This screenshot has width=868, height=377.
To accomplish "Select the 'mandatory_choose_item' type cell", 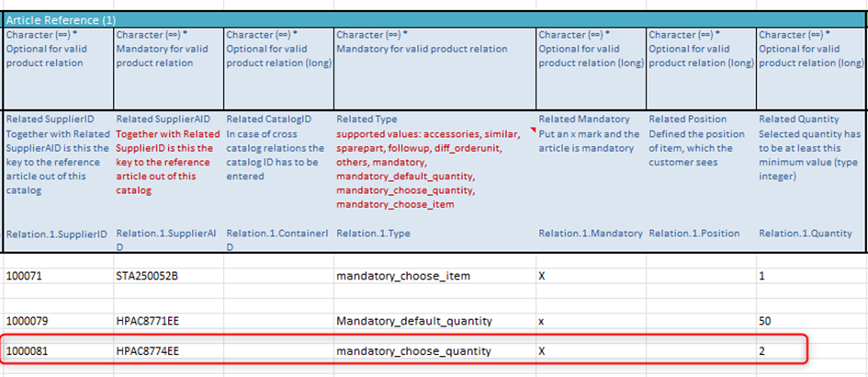I will coord(400,275).
